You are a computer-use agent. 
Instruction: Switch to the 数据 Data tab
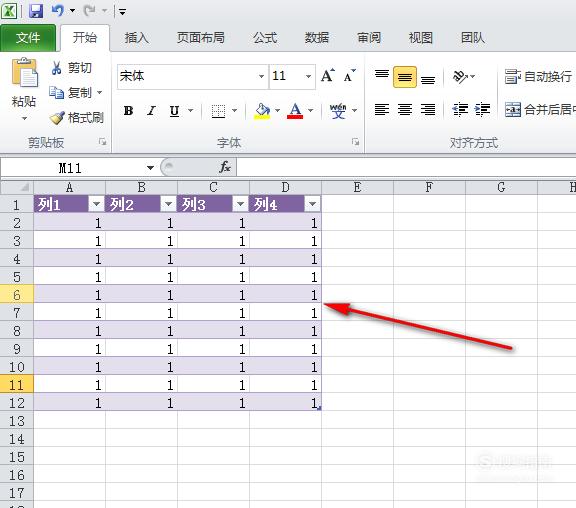coord(317,38)
